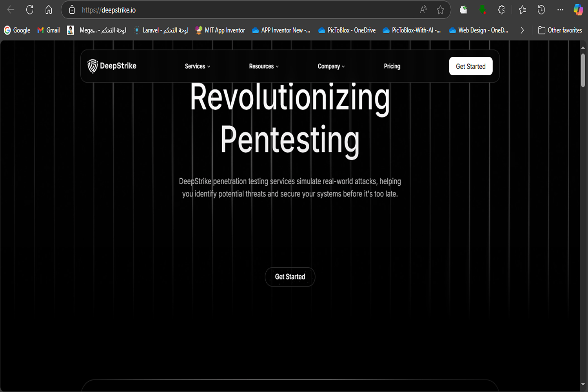Click the green download arrow extension icon

(x=483, y=10)
